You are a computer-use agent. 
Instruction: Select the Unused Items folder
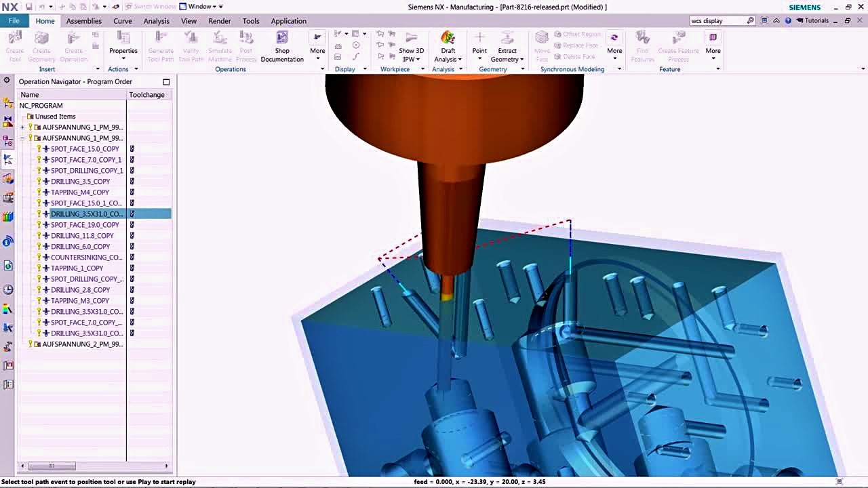tap(55, 117)
